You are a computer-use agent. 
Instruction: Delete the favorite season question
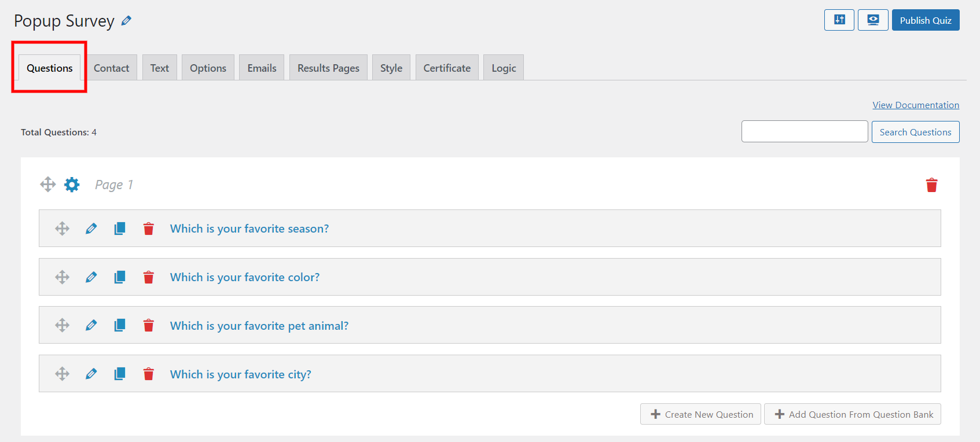click(149, 229)
